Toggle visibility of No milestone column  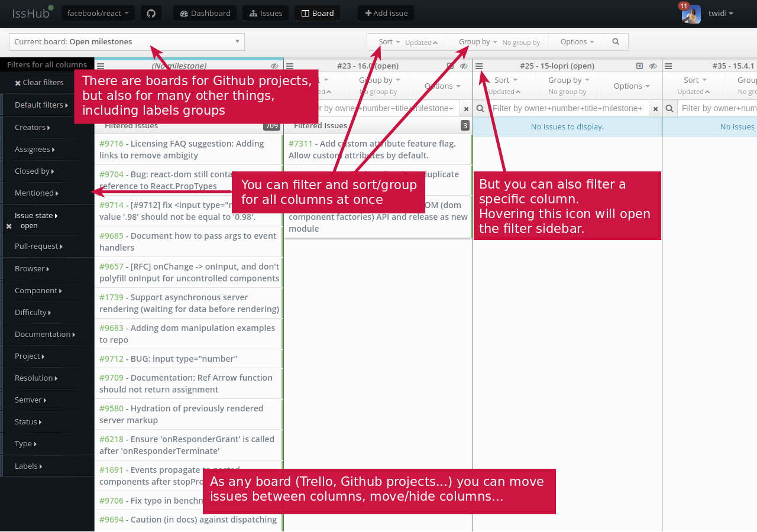pos(274,66)
